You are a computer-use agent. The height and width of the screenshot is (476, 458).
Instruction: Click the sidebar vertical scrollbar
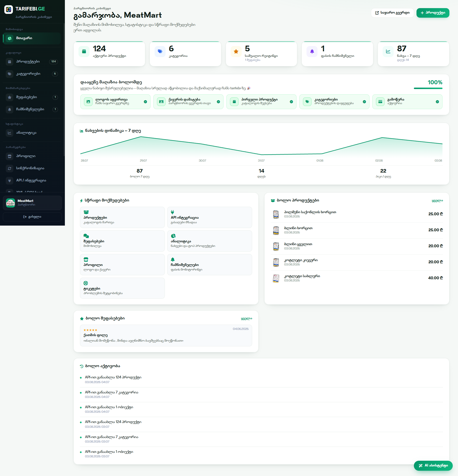64,90
